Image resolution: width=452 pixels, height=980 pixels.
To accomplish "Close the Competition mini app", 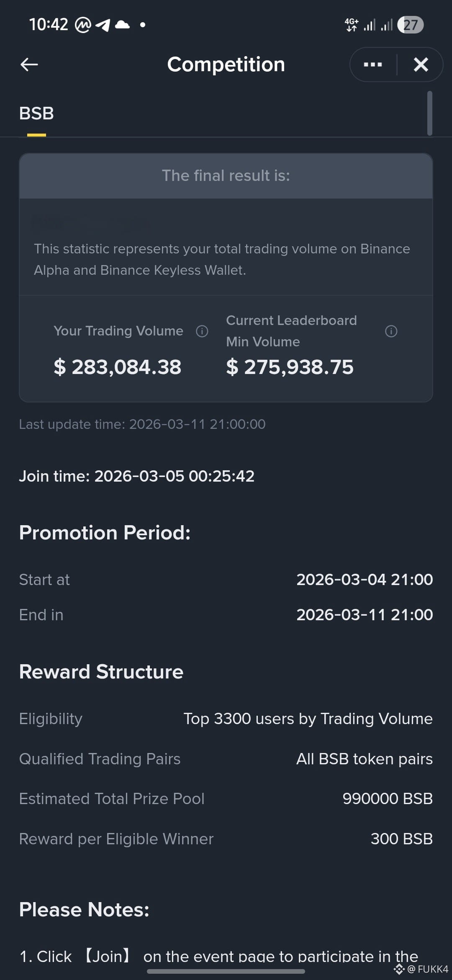I will point(421,64).
